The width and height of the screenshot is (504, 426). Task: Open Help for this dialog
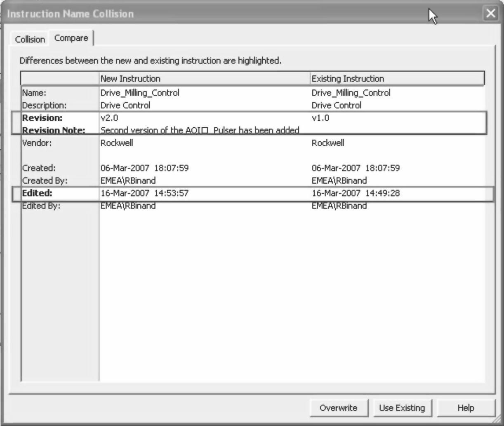click(x=466, y=408)
